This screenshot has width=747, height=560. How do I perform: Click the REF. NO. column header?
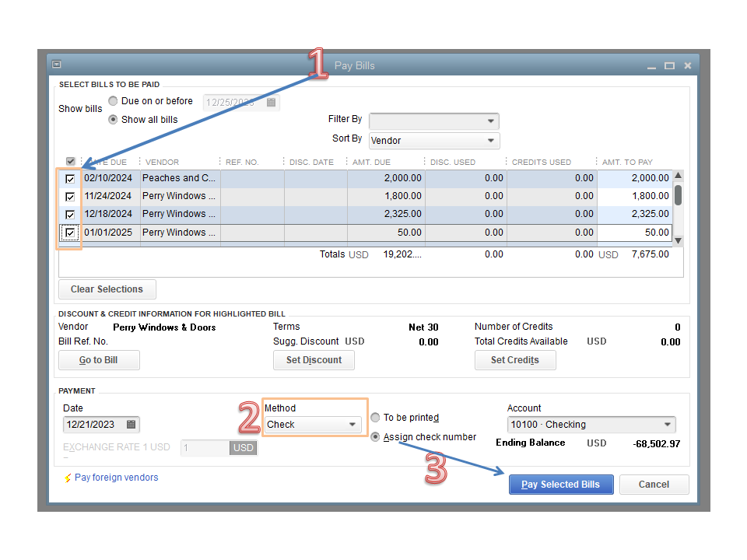242,162
